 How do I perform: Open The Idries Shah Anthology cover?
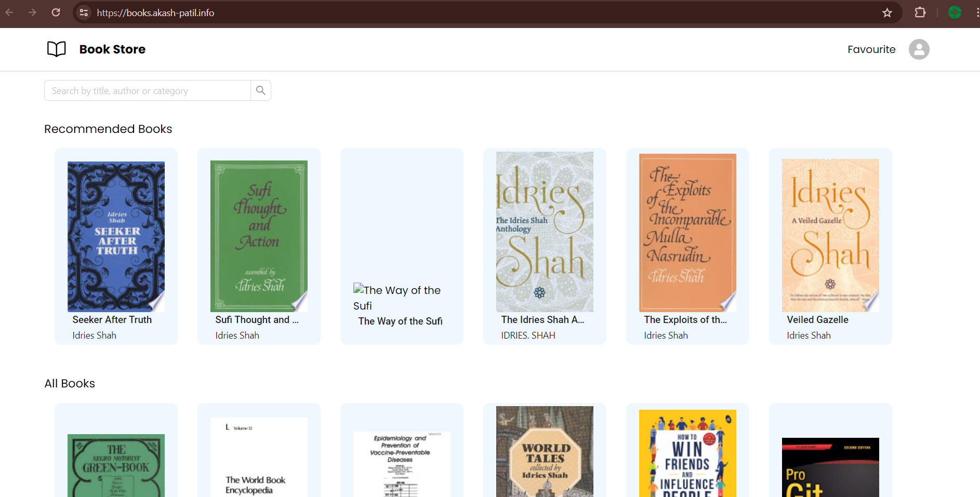(545, 232)
